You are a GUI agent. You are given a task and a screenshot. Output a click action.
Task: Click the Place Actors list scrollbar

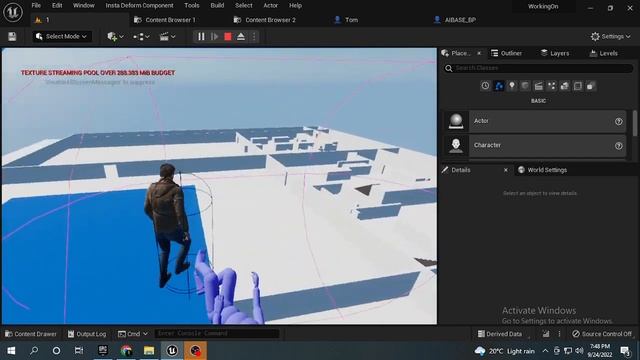(635, 123)
